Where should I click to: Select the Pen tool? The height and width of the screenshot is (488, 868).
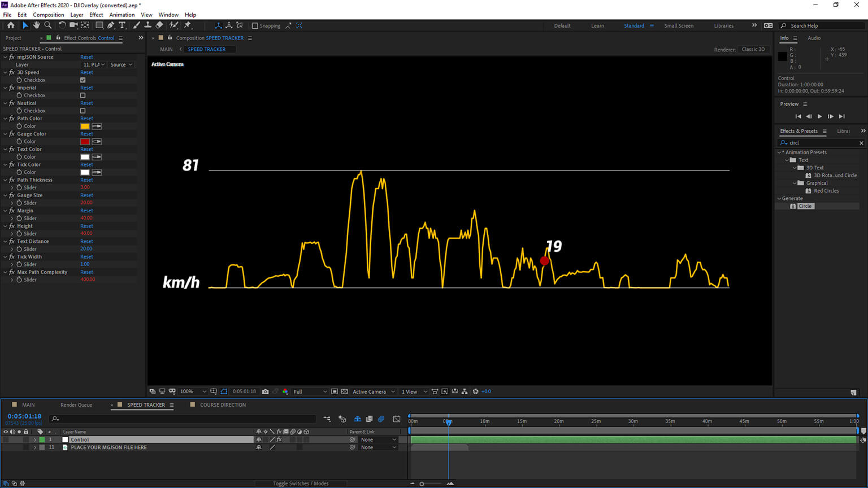(111, 25)
